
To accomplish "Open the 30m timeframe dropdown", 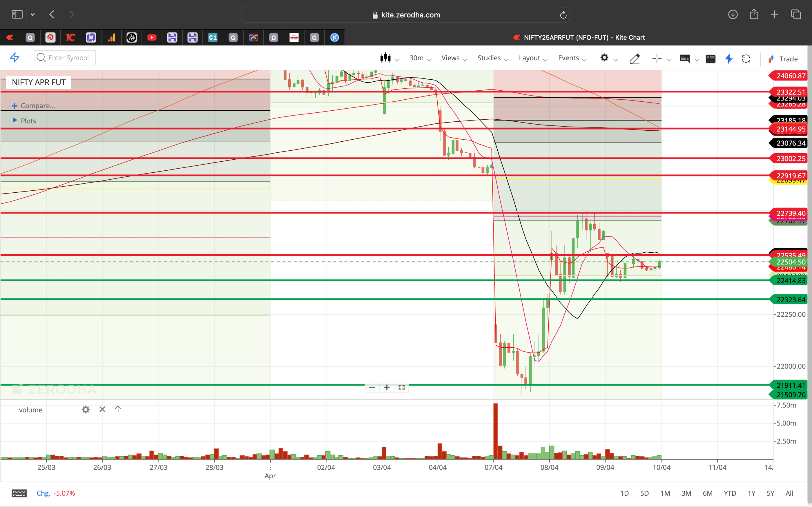I will pyautogui.click(x=417, y=58).
